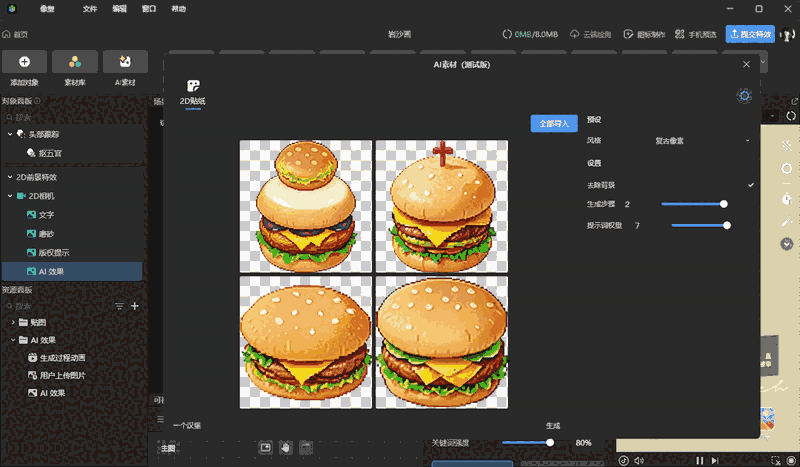Select the top-left stacked burger thumbnail

pos(305,206)
